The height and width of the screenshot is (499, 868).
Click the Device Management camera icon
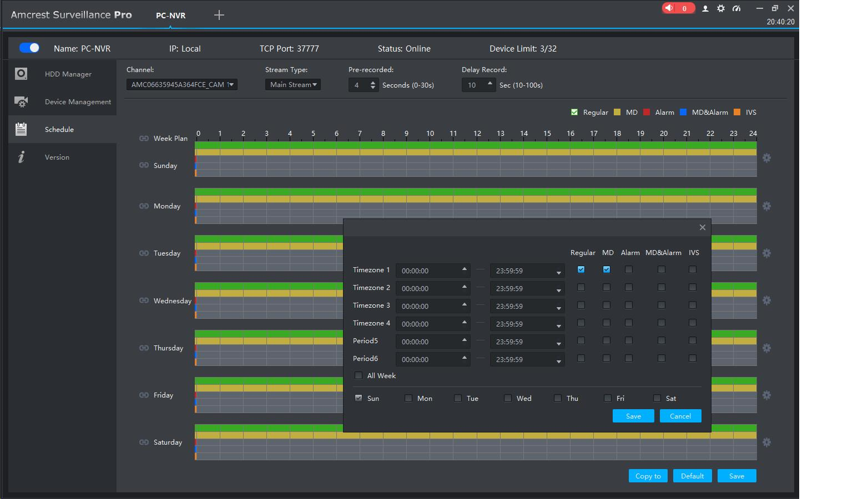coord(21,101)
